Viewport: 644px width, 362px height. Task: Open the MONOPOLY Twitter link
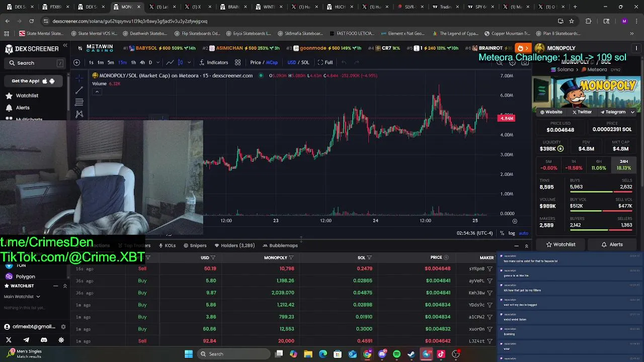582,112
